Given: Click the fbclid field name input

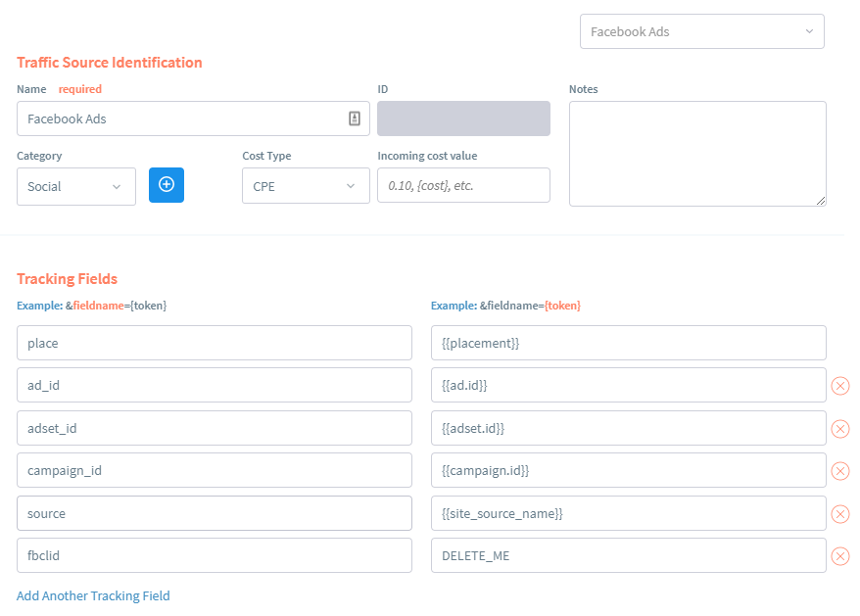Looking at the screenshot, I should (215, 555).
